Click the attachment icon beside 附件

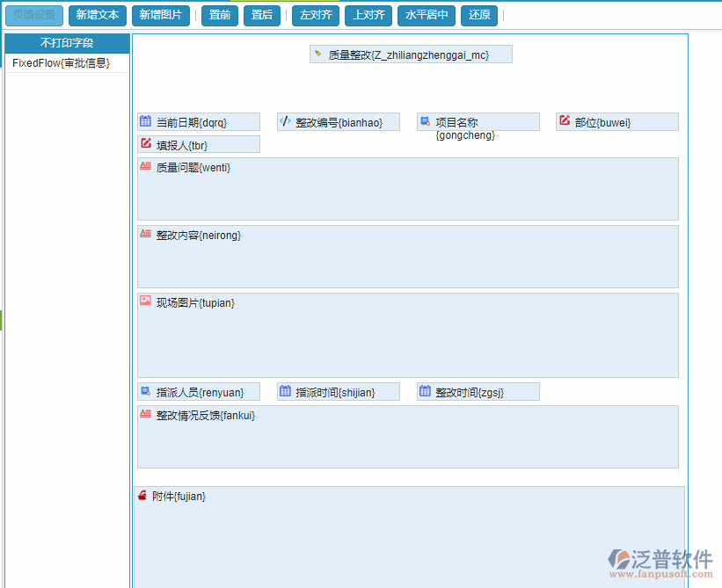[142, 496]
